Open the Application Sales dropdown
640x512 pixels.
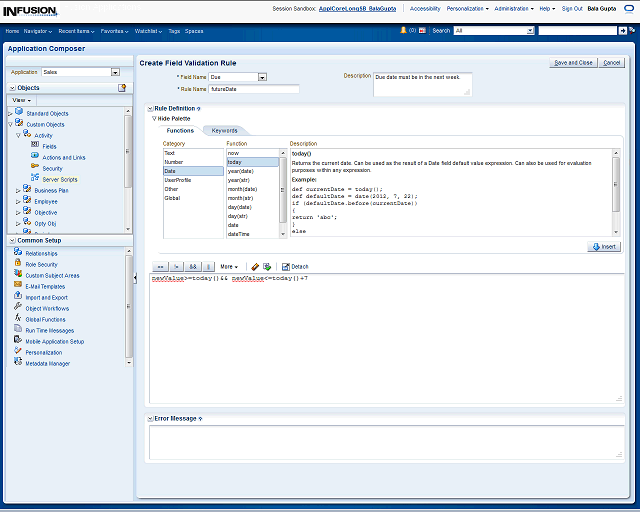(115, 72)
